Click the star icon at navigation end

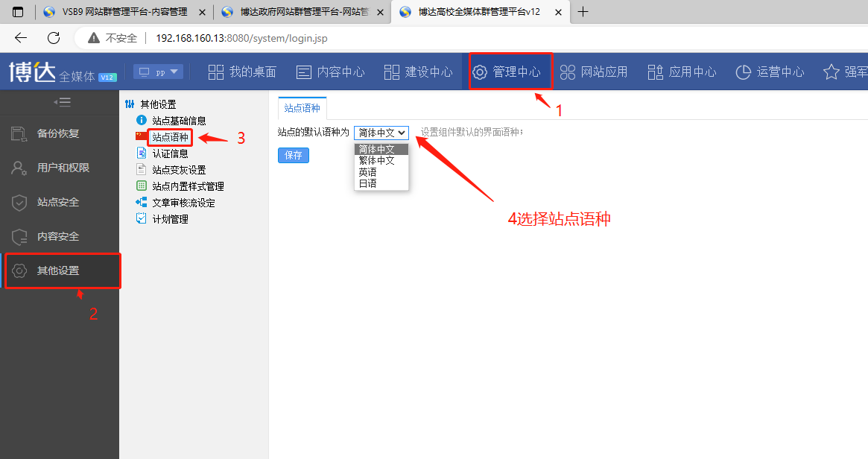click(831, 72)
